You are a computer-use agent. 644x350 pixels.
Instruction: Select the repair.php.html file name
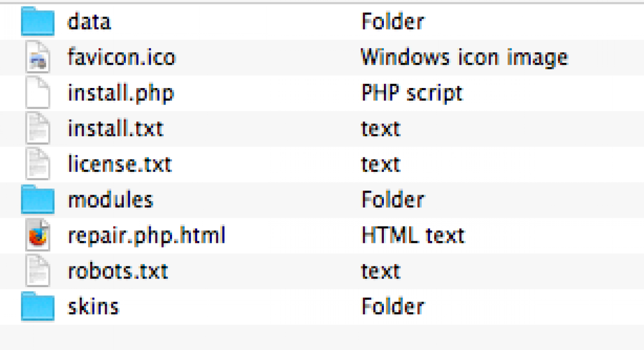pos(146,236)
